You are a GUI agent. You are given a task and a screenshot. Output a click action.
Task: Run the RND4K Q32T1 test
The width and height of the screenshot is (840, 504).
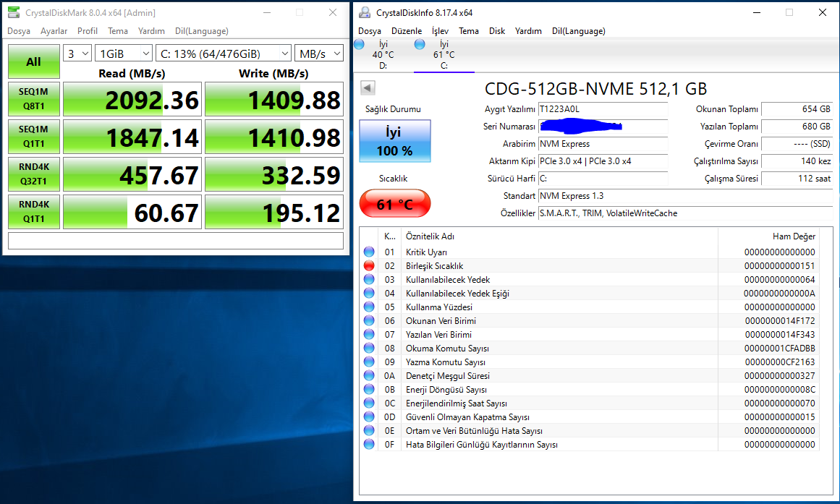pos(34,174)
